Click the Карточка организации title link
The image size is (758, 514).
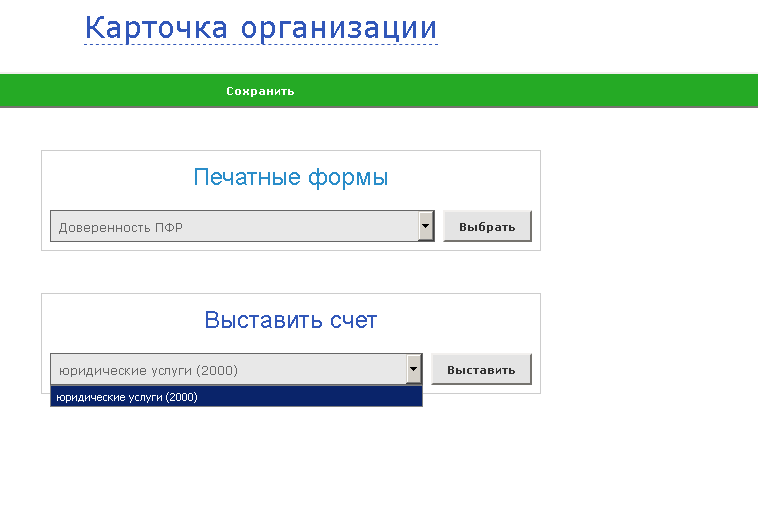[x=261, y=28]
